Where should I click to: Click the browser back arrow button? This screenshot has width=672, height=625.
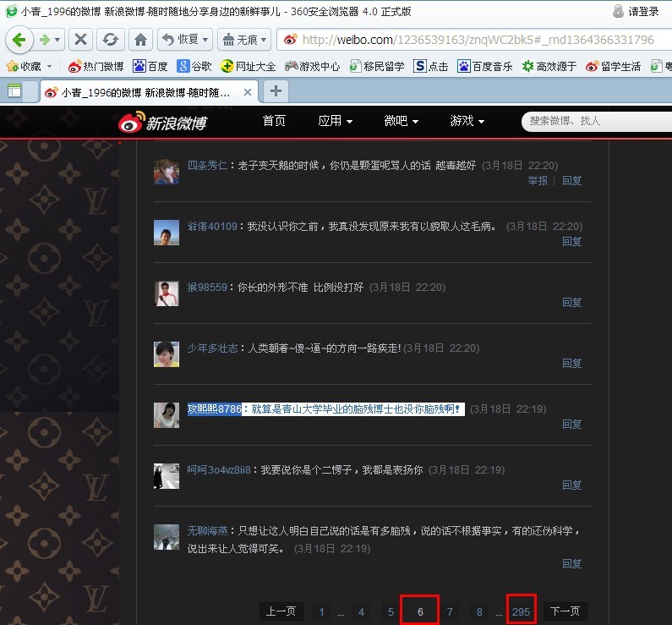tap(20, 39)
